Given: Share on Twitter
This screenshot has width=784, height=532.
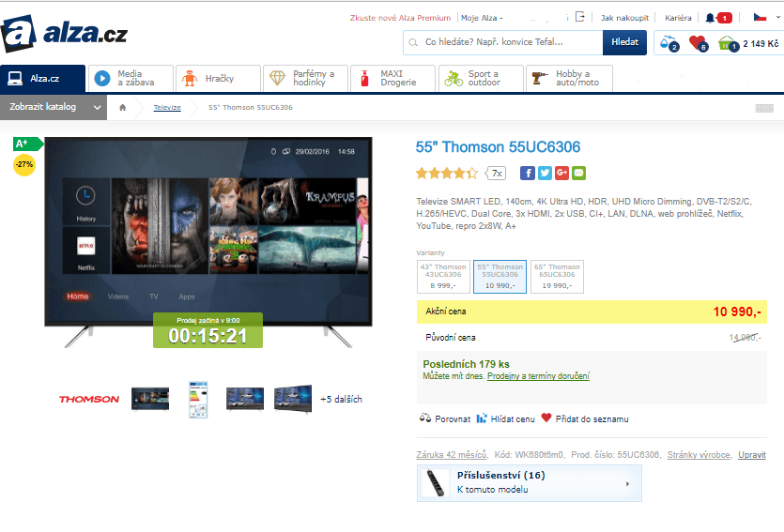Looking at the screenshot, I should pyautogui.click(x=545, y=173).
